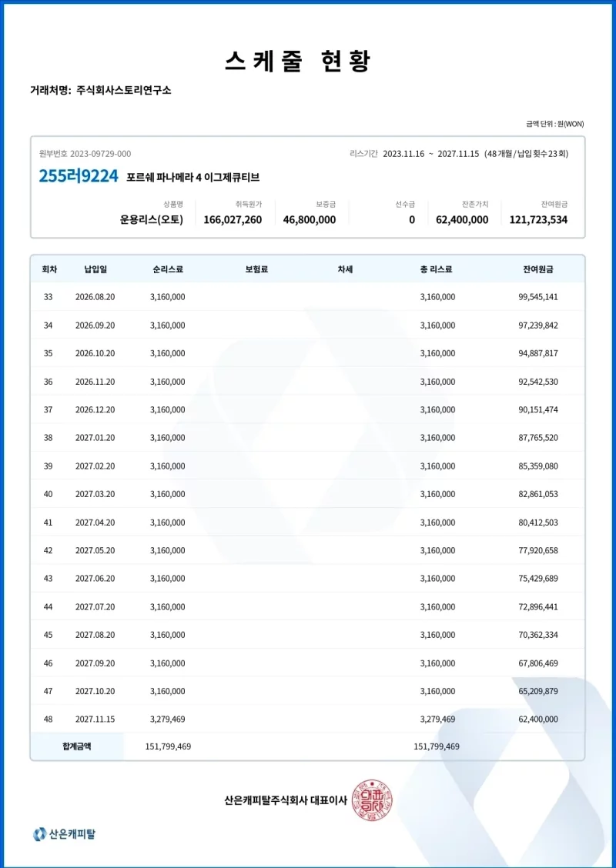Click acquisition cost value 166,027,260

233,220
